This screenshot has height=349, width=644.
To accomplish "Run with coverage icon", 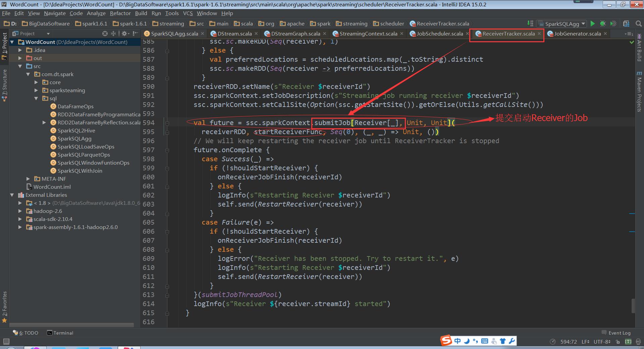I will [x=613, y=23].
